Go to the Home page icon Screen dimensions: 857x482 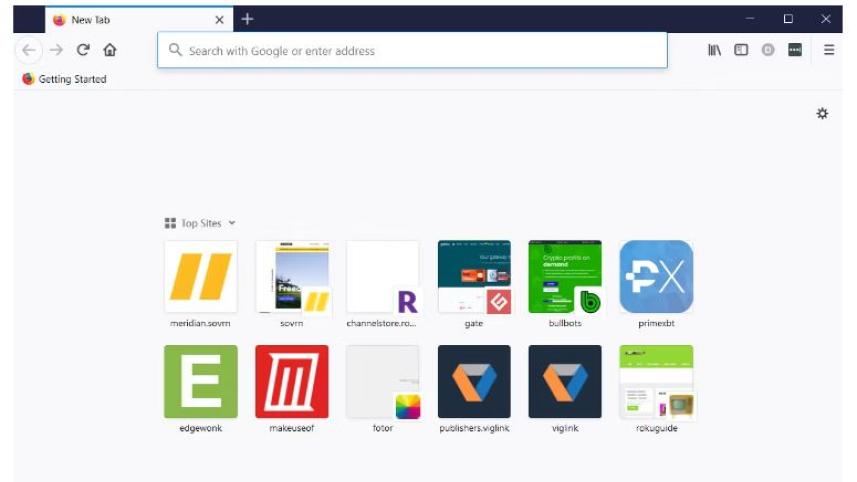[x=110, y=50]
